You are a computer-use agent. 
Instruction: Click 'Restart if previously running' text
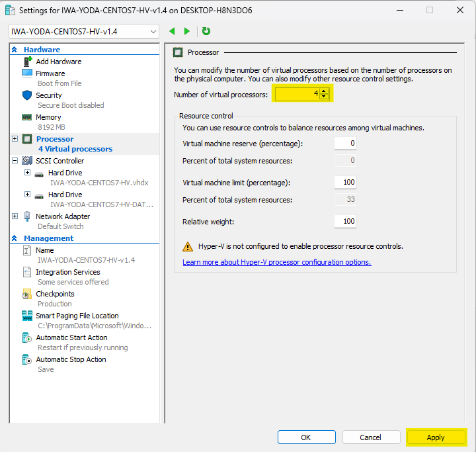[x=83, y=347]
